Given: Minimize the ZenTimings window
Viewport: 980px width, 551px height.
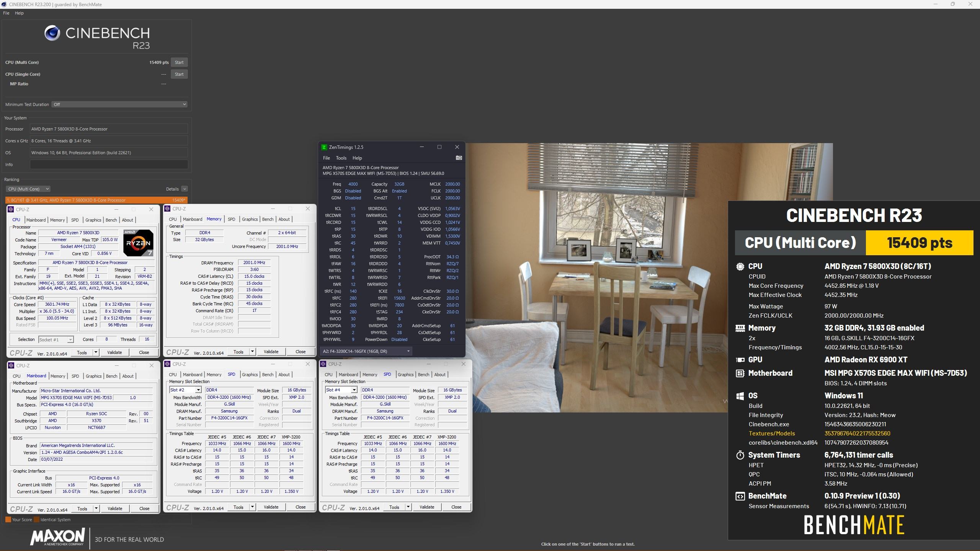Looking at the screenshot, I should 422,147.
